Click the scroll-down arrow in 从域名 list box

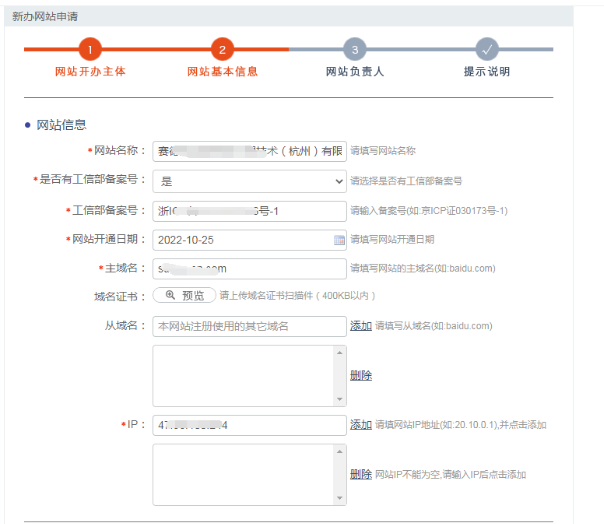[340, 398]
